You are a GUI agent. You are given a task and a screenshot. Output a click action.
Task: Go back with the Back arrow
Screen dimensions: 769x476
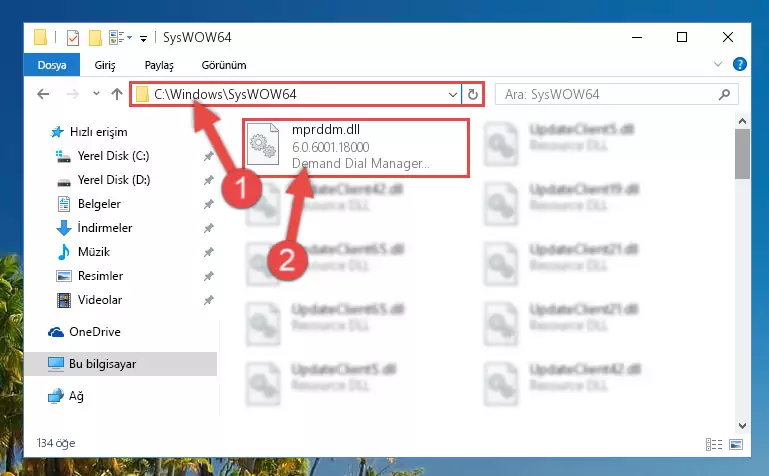(43, 94)
